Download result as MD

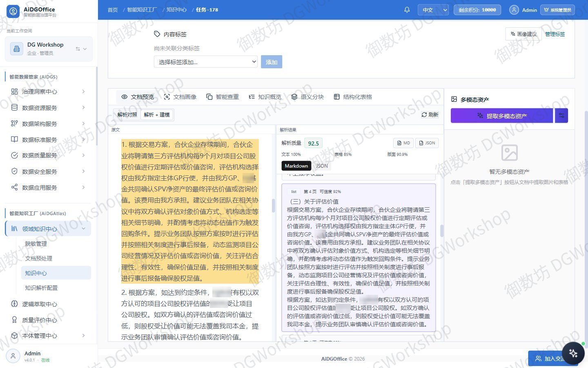click(x=403, y=143)
